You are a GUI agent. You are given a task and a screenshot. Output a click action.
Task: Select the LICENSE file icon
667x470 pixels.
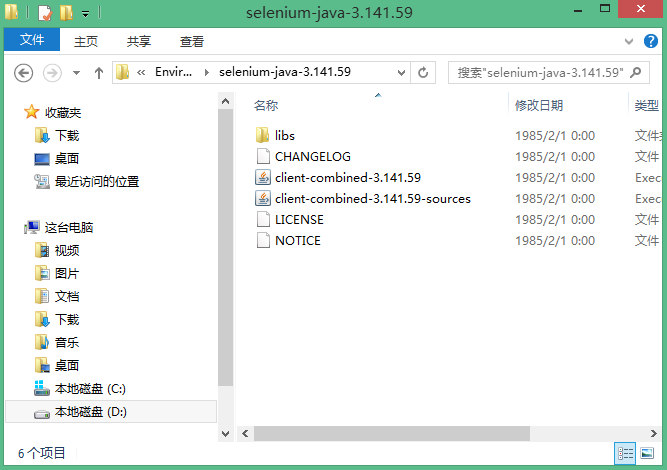(263, 219)
